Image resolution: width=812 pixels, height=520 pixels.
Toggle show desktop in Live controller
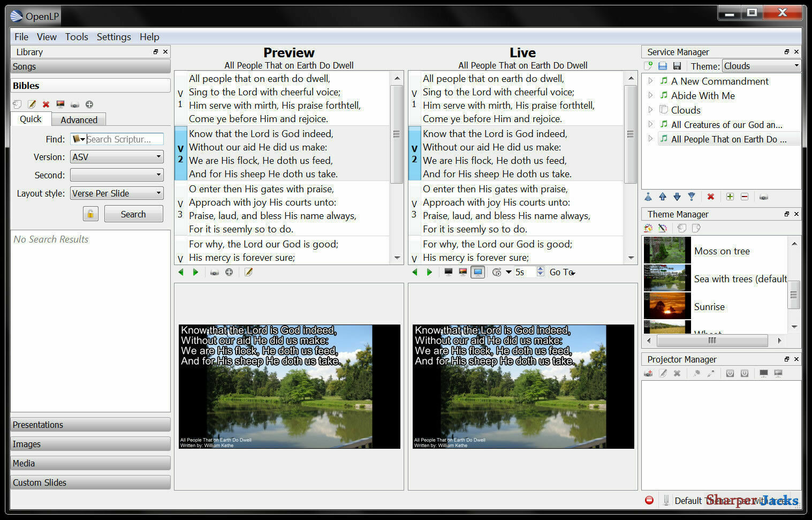[478, 272]
